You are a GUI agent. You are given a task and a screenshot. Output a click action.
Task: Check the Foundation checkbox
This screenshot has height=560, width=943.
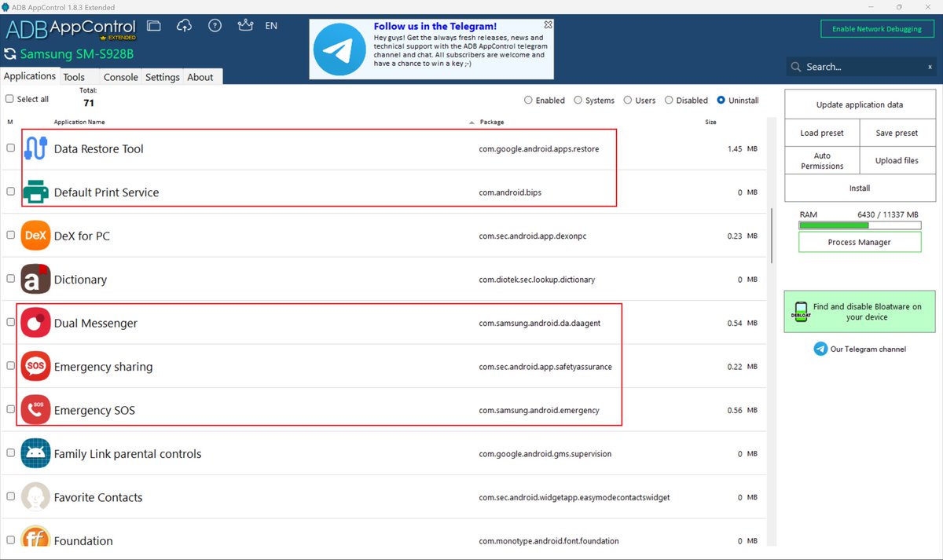click(10, 540)
